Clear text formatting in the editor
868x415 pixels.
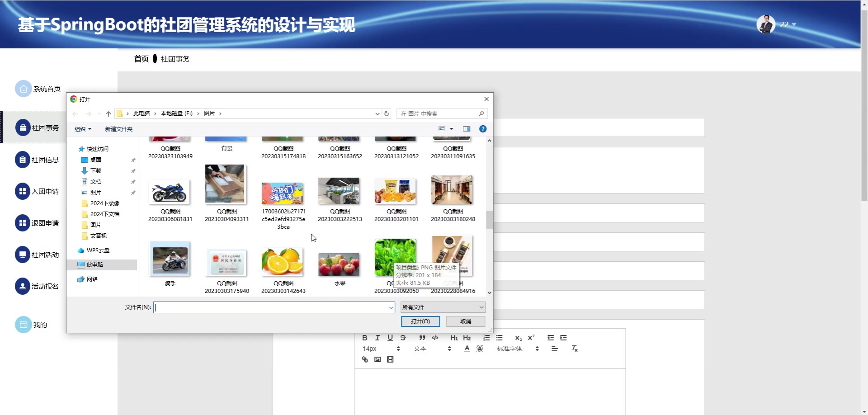pyautogui.click(x=575, y=349)
